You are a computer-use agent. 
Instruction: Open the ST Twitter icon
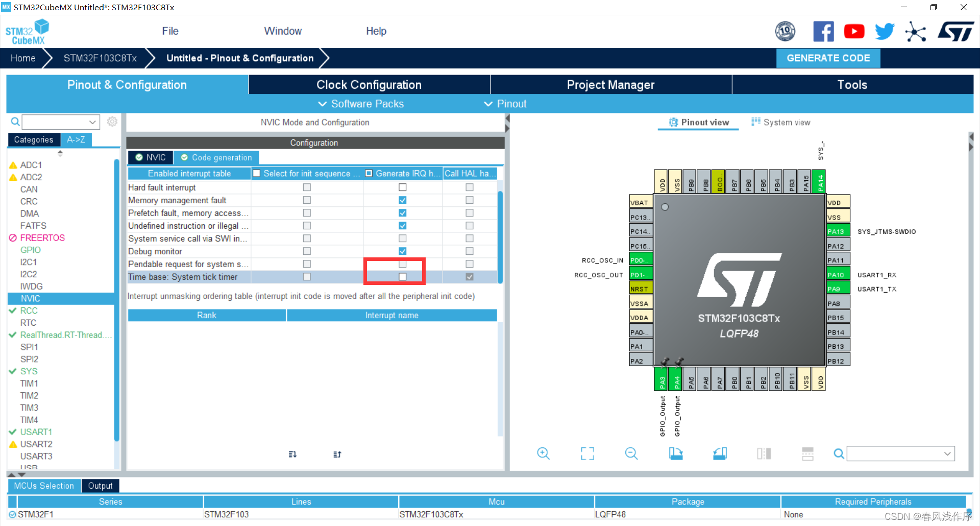coord(885,32)
